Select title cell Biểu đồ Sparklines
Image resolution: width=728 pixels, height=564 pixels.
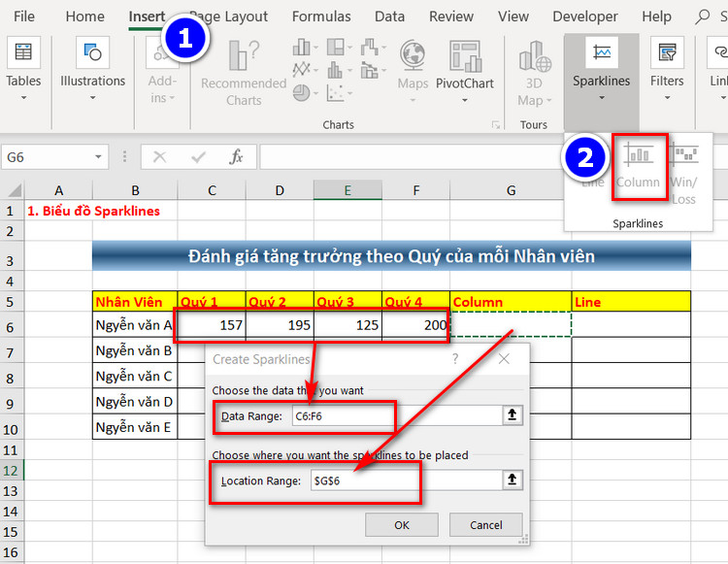93,211
